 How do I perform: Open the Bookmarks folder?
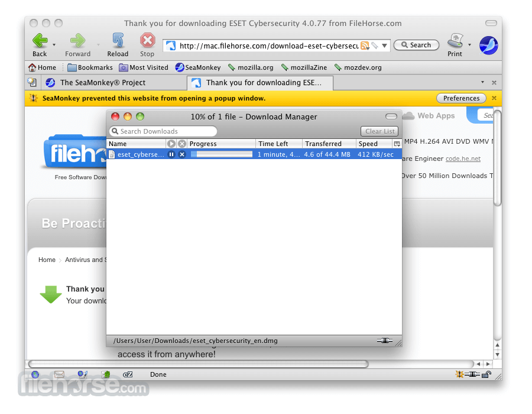pos(90,67)
